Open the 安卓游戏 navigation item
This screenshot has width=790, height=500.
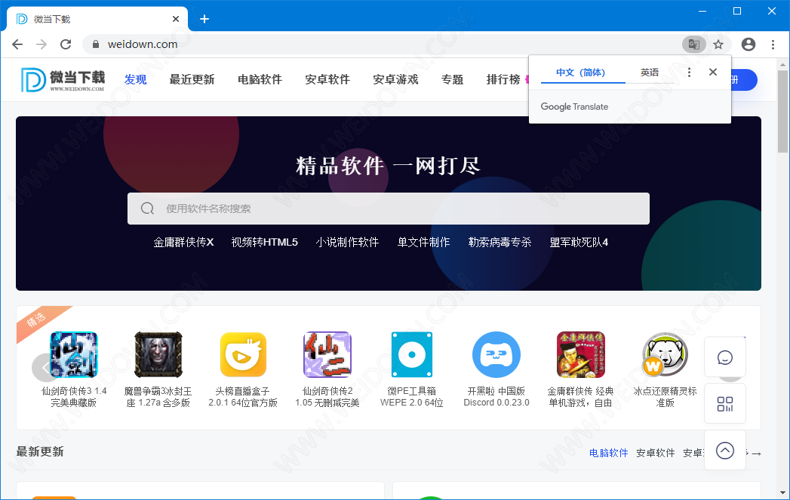[396, 80]
